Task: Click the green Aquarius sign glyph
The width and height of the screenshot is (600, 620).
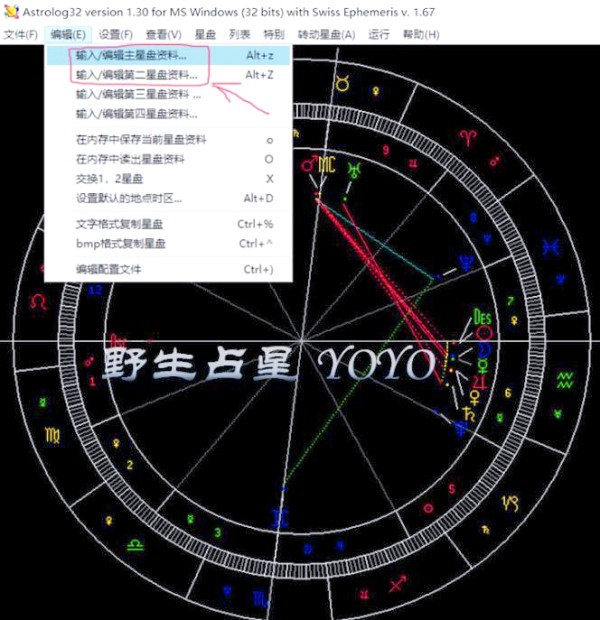Action: coord(565,380)
